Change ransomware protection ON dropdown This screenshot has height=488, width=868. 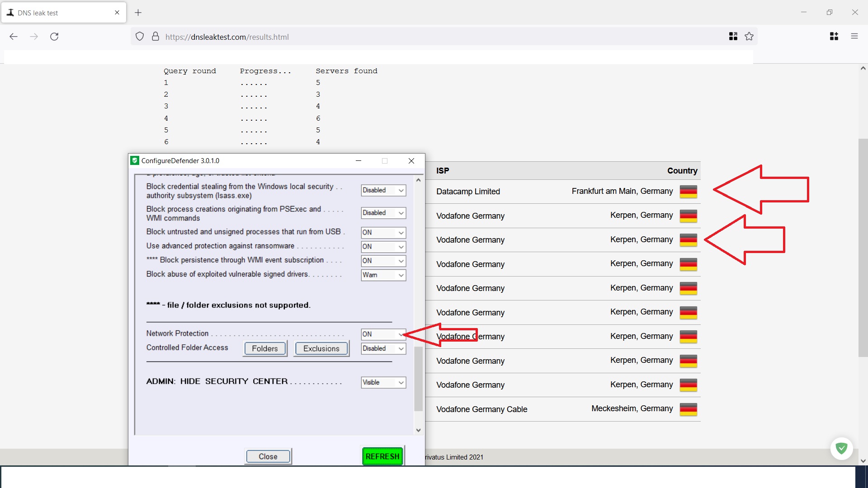(383, 247)
